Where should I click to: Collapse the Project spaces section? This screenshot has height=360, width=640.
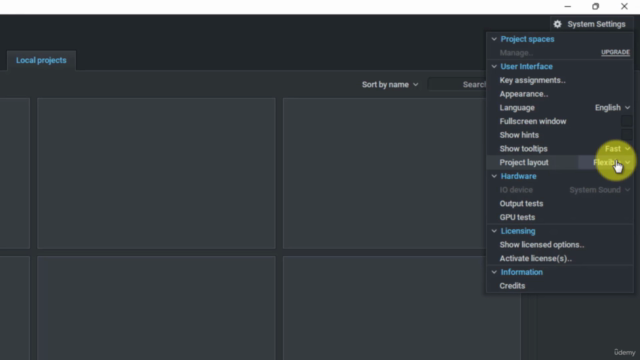[494, 39]
